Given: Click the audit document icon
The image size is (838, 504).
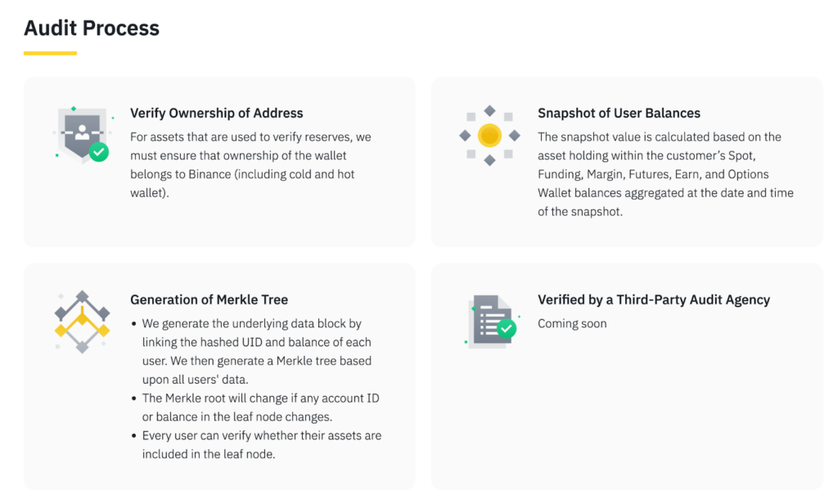Looking at the screenshot, I should coord(492,318).
